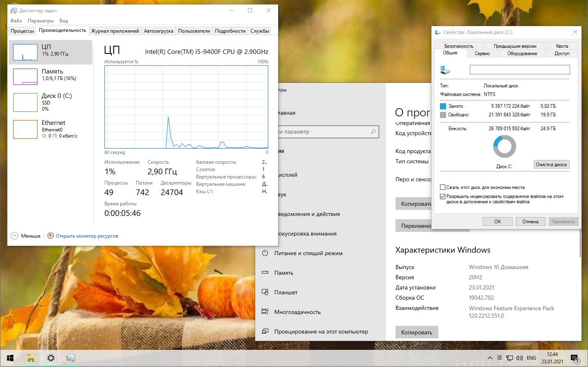588x367 pixels.
Task: Click the capacity value 24,9 ГБ
Action: click(x=548, y=129)
